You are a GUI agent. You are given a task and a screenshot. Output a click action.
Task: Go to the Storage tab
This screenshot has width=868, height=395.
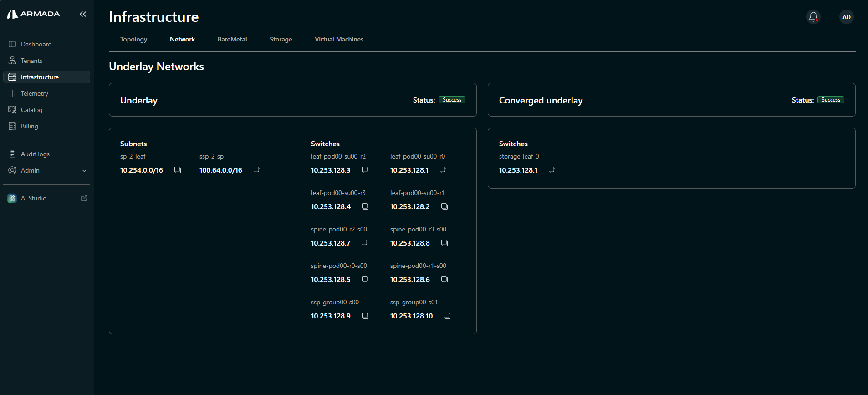pyautogui.click(x=281, y=40)
